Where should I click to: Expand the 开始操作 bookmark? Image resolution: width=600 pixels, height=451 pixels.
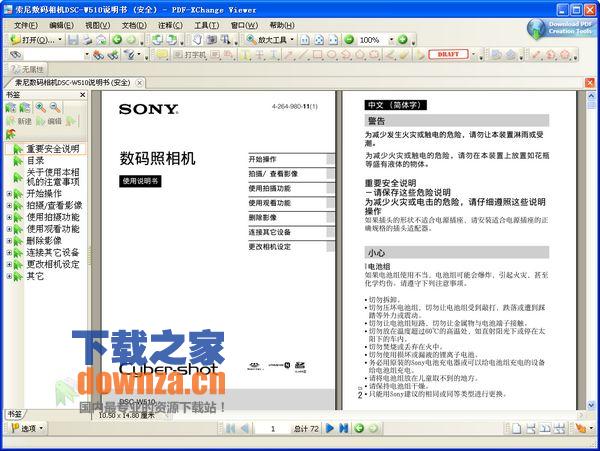click(x=9, y=194)
